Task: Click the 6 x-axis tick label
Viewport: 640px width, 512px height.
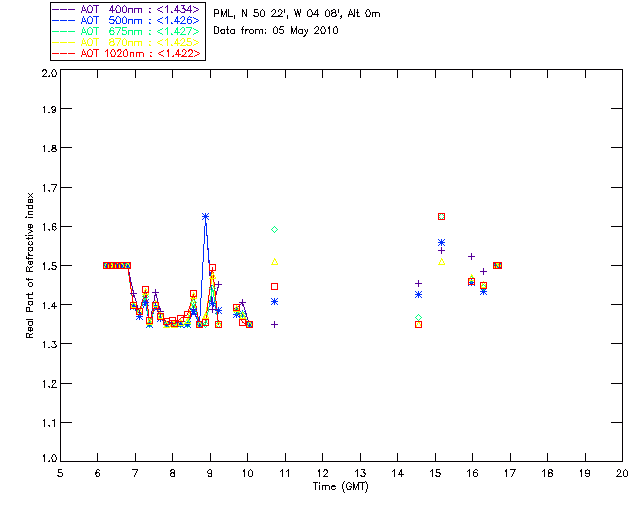Action: point(98,473)
